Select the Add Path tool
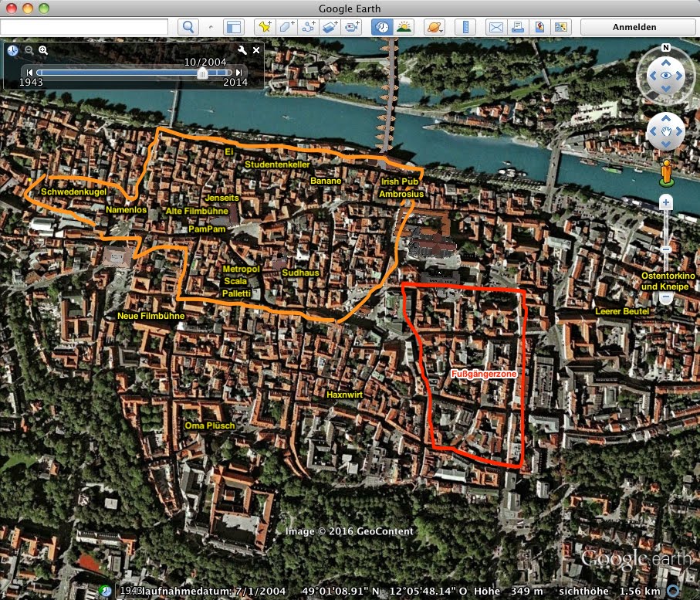Screen dimensions: 700x600 tap(308, 27)
